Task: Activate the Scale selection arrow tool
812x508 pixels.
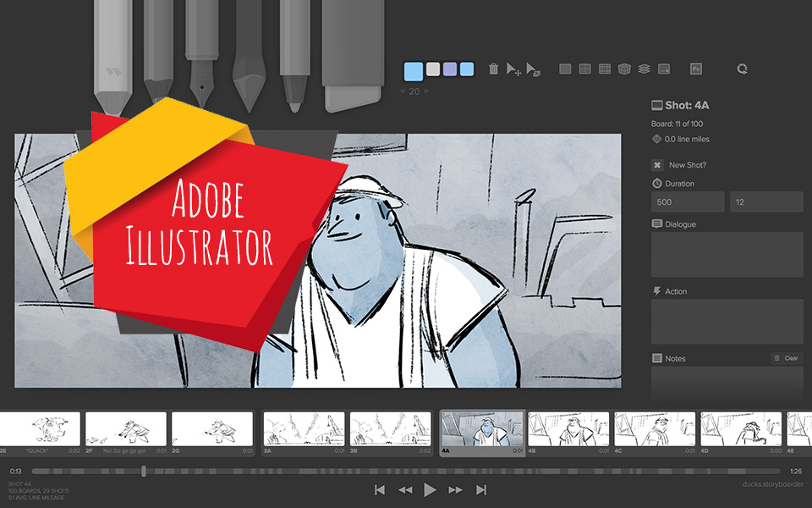Action: coord(534,69)
